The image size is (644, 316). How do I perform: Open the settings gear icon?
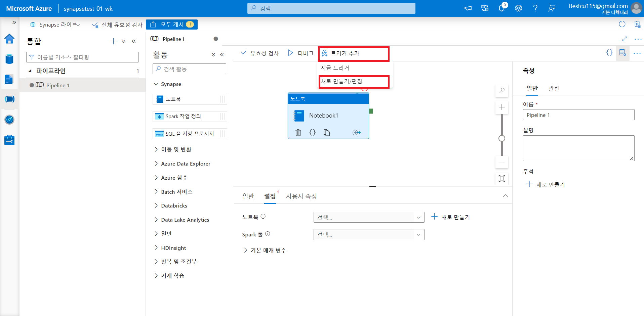(x=519, y=8)
